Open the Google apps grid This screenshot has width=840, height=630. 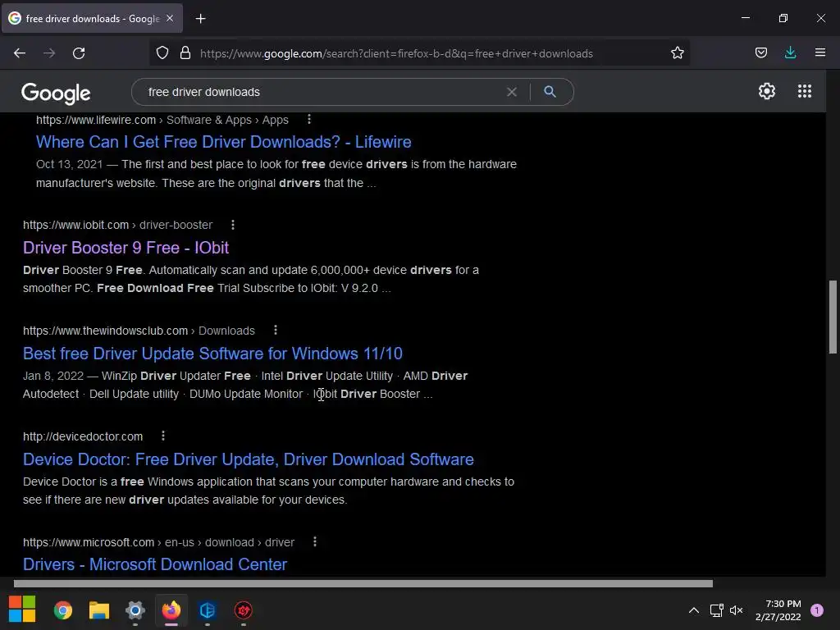click(804, 91)
